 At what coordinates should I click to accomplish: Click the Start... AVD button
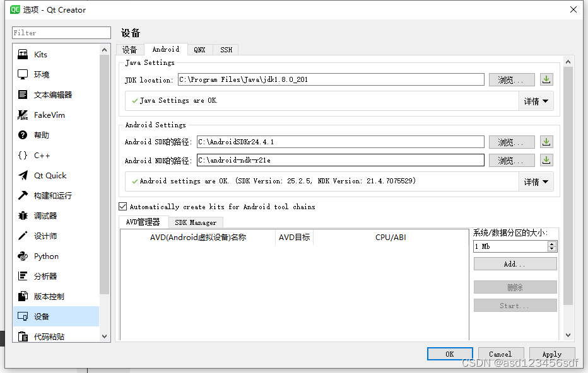click(515, 306)
